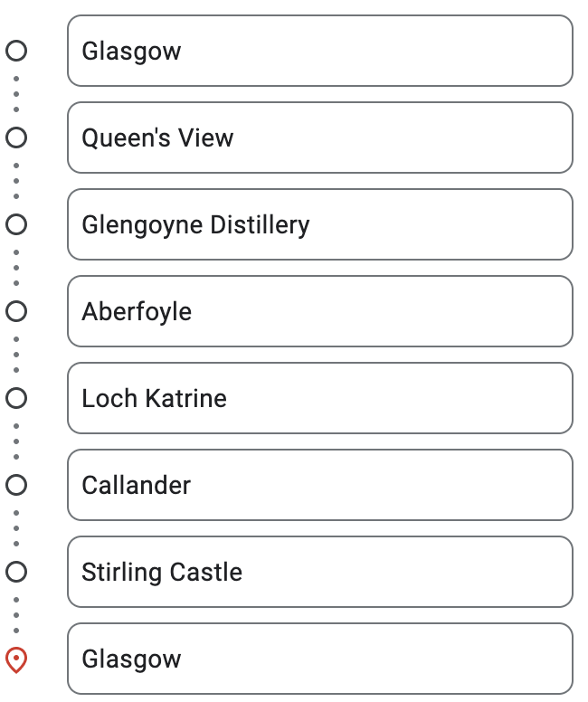The width and height of the screenshot is (588, 702).
Task: Click the Queen's View stop field
Action: pos(320,138)
